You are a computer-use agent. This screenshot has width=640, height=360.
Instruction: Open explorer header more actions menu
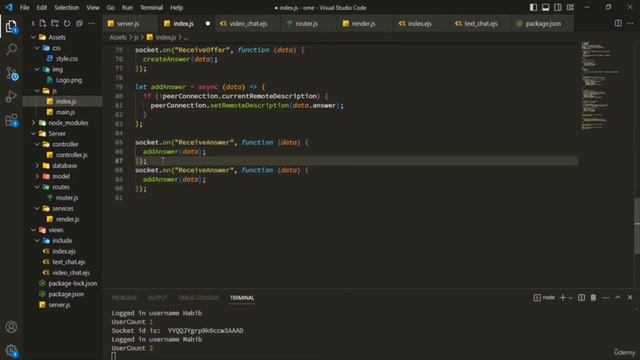point(91,24)
